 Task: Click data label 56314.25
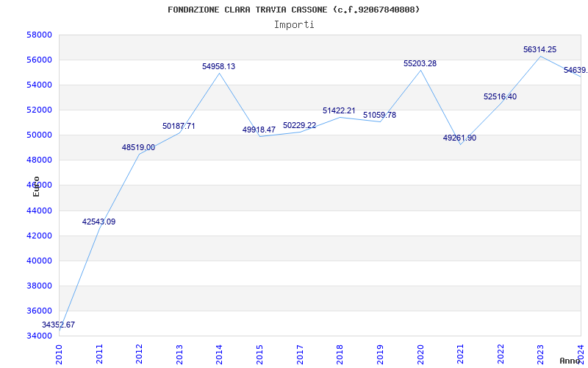coord(540,49)
